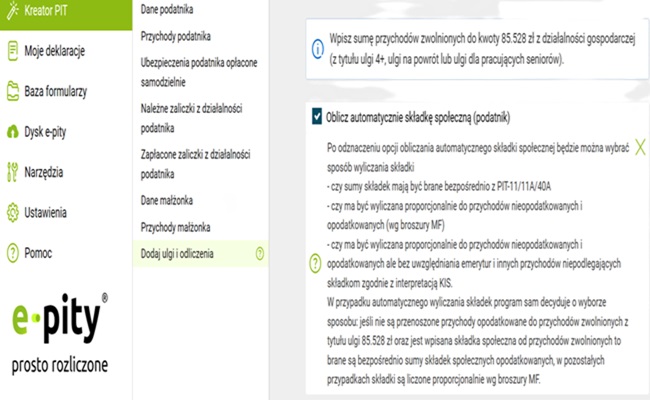Image resolution: width=650 pixels, height=400 pixels.
Task: Select Ubezpieczenia podatnika opłacone samodzielnie
Action: click(199, 72)
